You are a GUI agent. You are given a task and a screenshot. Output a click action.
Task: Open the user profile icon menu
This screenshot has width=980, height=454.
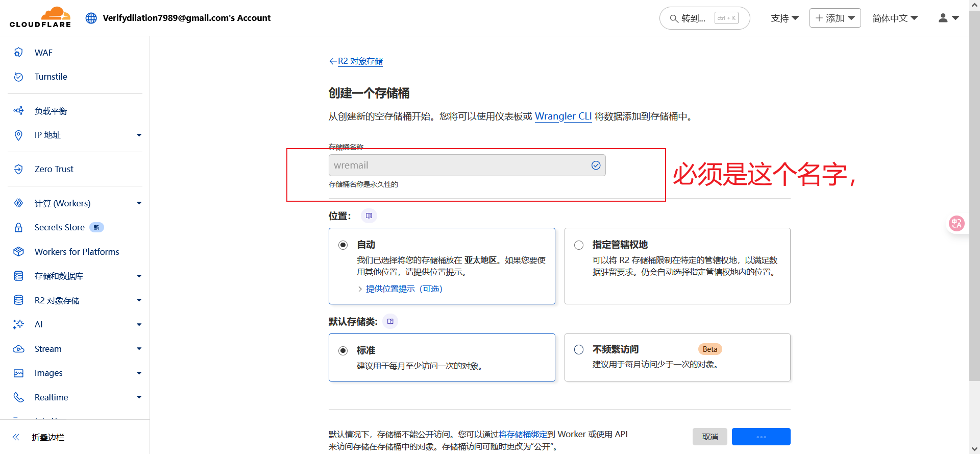(948, 18)
